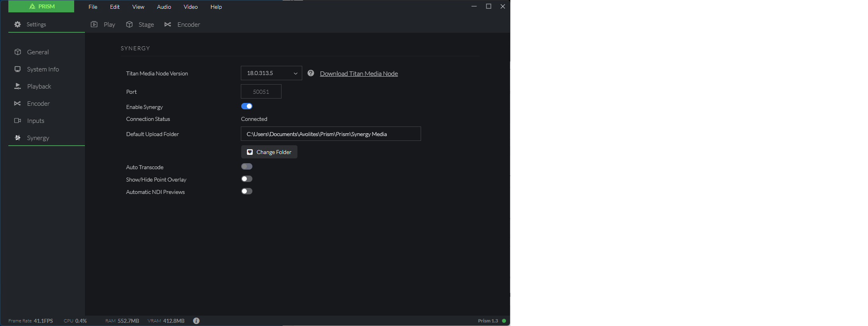The image size is (868, 326).
Task: Click the Playback sidebar icon
Action: coord(18,86)
